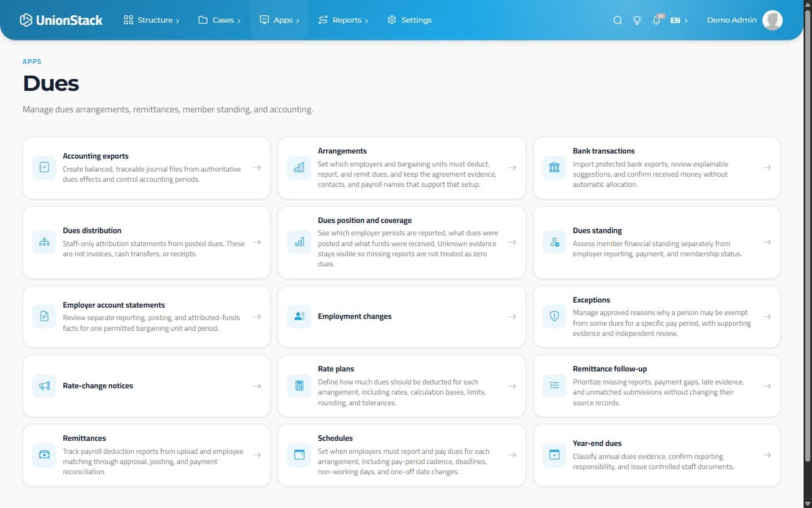Viewport: 812px width, 508px height.
Task: Click the Accounting exports card icon
Action: coord(45,168)
